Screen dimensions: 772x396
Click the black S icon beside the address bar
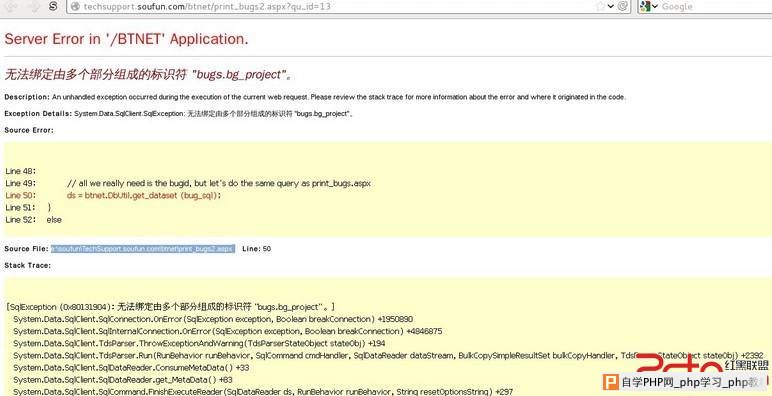point(54,6)
